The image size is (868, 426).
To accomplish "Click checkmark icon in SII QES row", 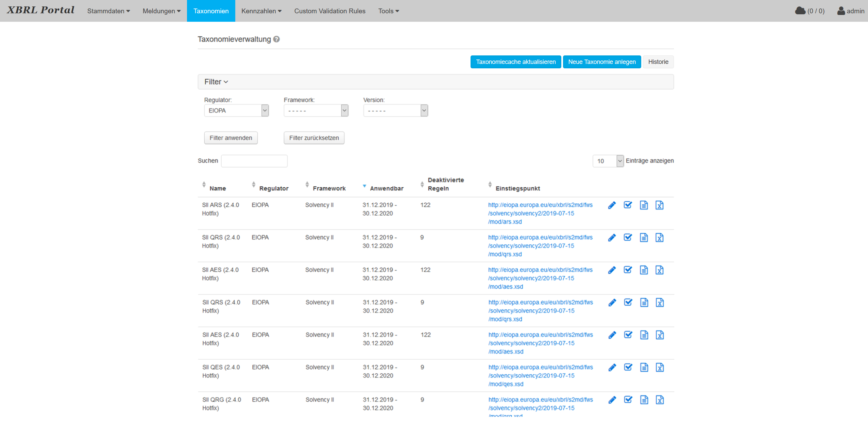I will coord(628,367).
